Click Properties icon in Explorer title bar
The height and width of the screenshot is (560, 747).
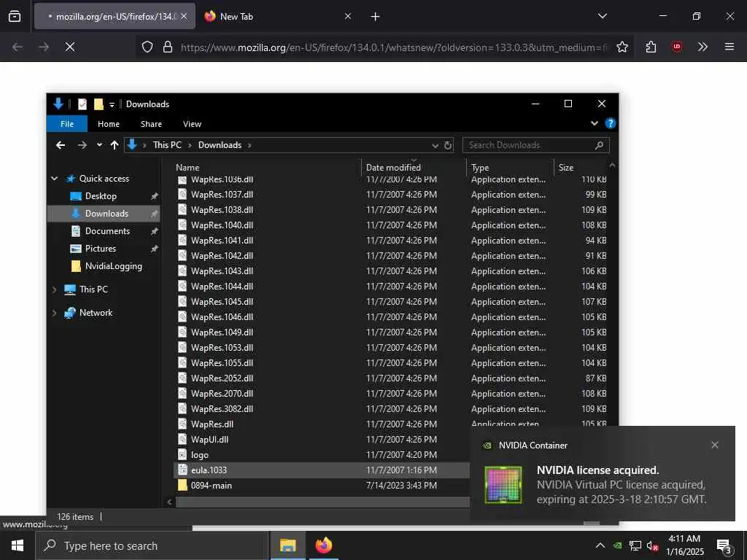[x=82, y=104]
